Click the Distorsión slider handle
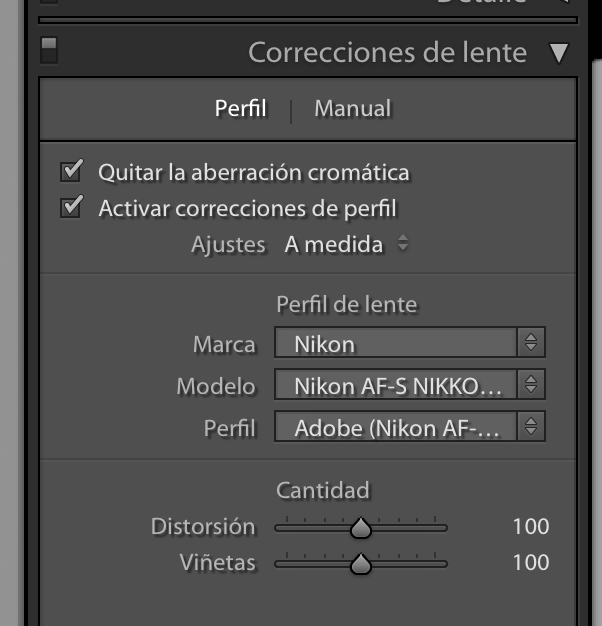Viewport: 602px width, 626px height. coord(361,528)
